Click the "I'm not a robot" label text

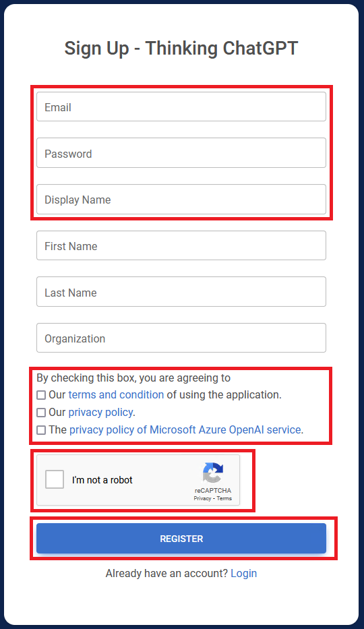(x=102, y=480)
